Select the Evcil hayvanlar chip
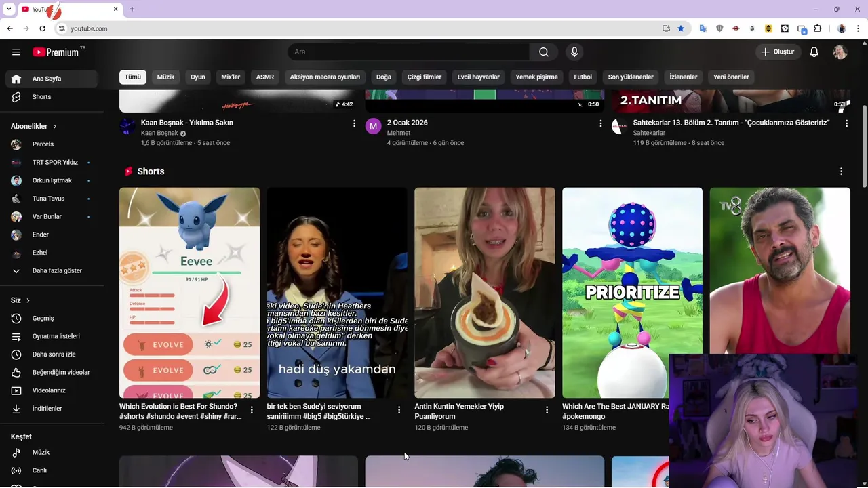Viewport: 868px width, 488px height. [478, 77]
